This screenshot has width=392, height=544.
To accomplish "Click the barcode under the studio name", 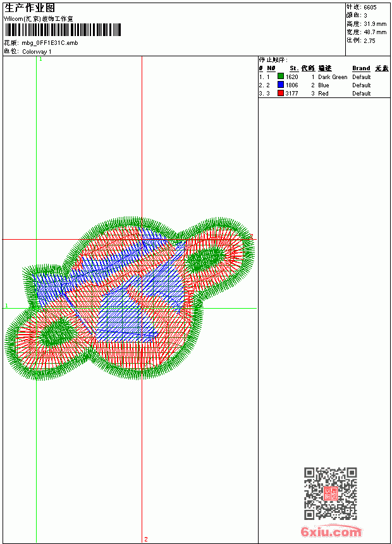I will 63,30.
